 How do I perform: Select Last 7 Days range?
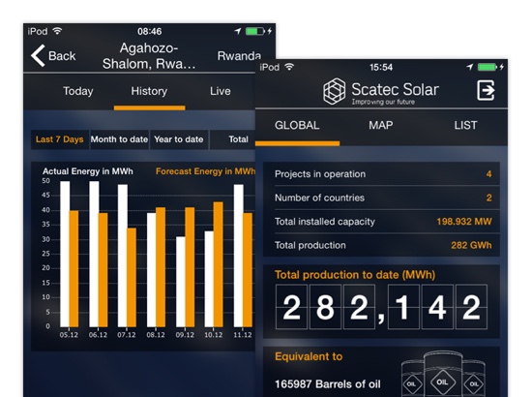click(x=60, y=139)
